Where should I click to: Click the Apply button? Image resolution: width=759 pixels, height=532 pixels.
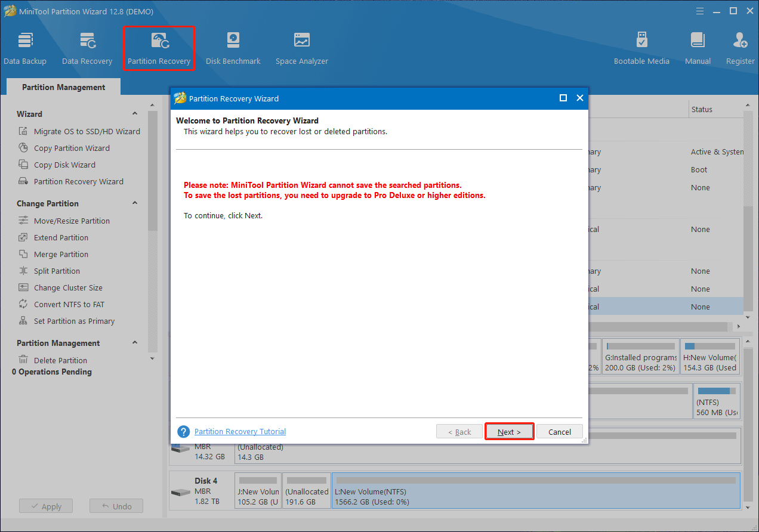coord(45,506)
